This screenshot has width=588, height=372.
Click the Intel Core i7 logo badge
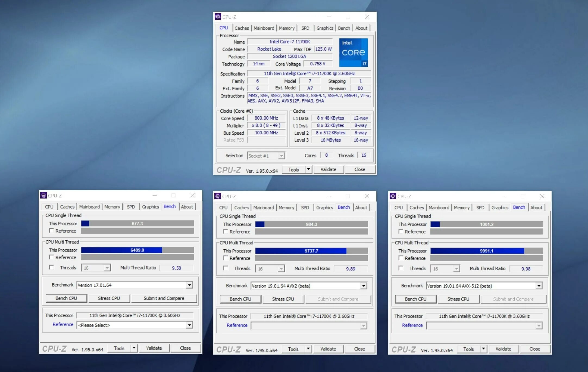(x=354, y=52)
